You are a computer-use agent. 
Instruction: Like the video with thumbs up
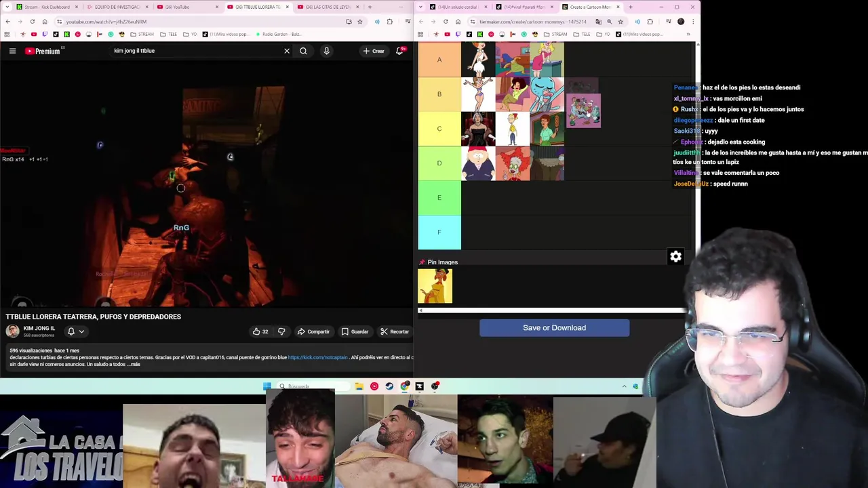pyautogui.click(x=260, y=331)
